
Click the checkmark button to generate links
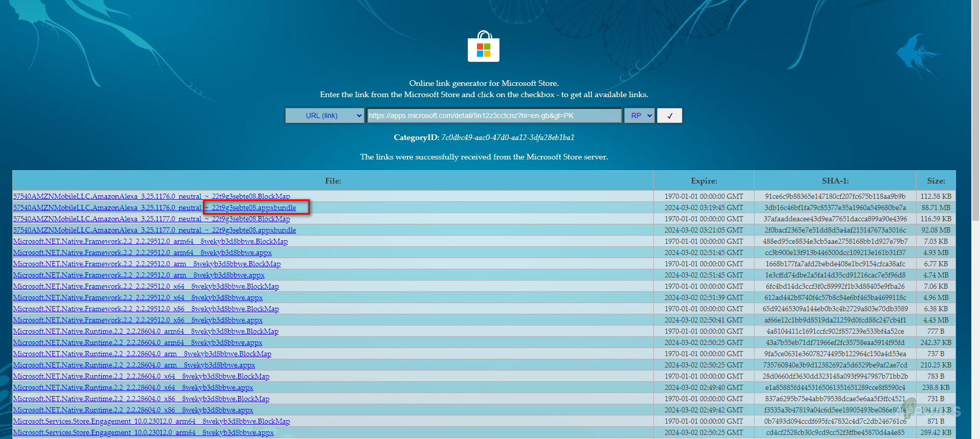670,115
